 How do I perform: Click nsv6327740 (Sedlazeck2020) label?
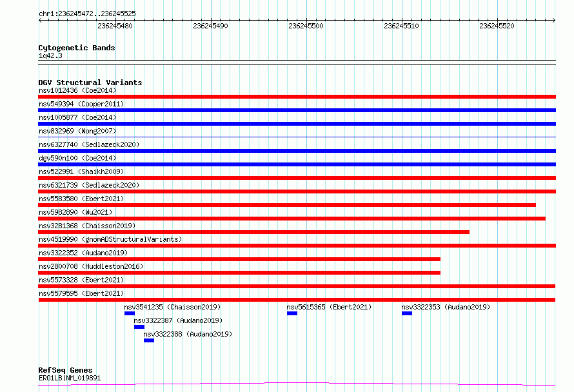point(89,144)
